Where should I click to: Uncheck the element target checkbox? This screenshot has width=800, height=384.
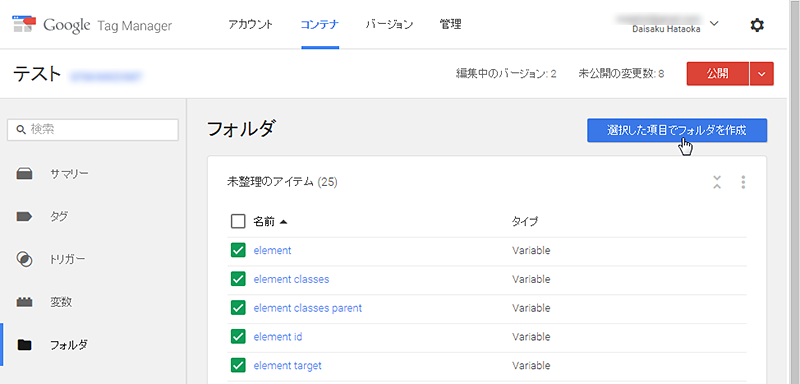[238, 366]
